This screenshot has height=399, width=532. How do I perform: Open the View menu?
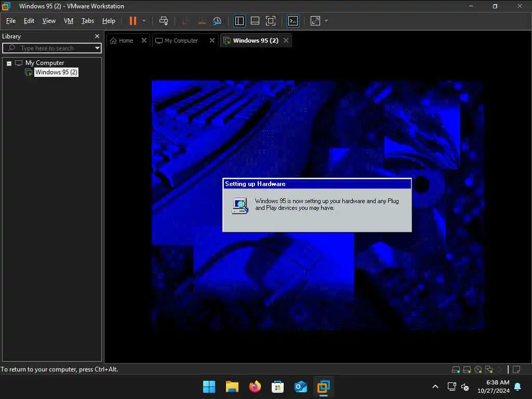[x=49, y=21]
